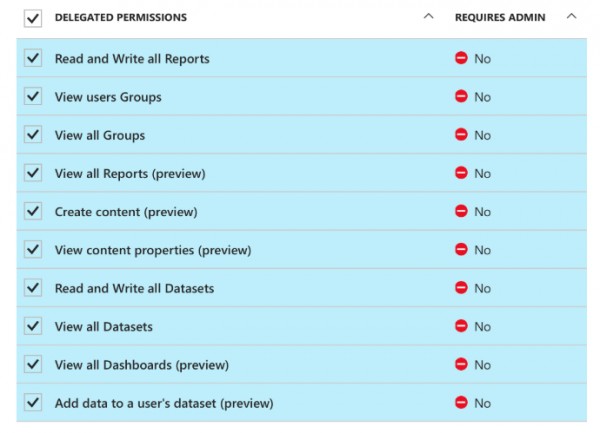The height and width of the screenshot is (433, 600).
Task: Disable Add data to a user's dataset checkbox
Action: pos(33,402)
